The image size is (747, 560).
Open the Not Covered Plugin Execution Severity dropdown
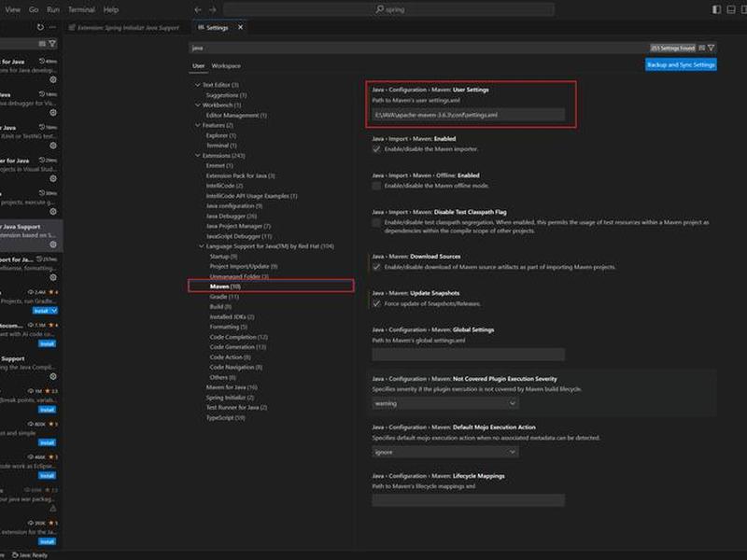point(445,403)
